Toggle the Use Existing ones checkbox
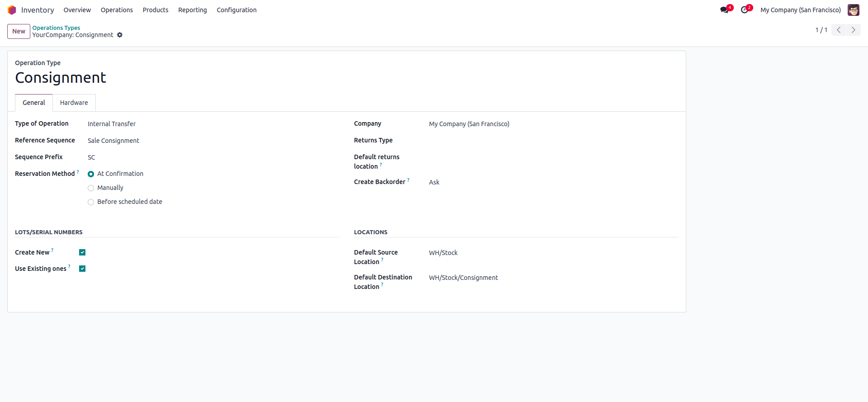868x402 pixels. (82, 269)
